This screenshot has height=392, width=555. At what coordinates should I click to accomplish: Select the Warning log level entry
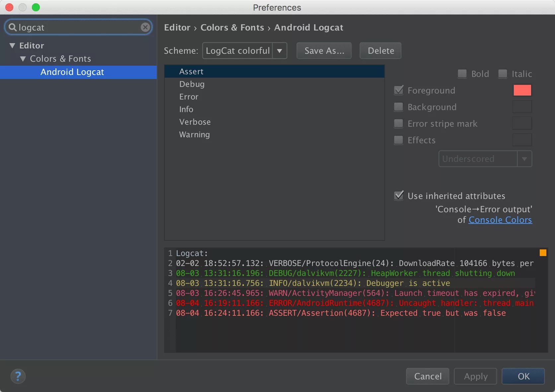click(x=195, y=135)
